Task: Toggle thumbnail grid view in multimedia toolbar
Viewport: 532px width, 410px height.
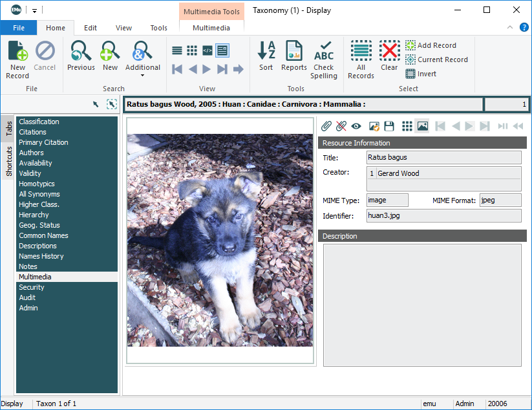Action: [x=407, y=126]
